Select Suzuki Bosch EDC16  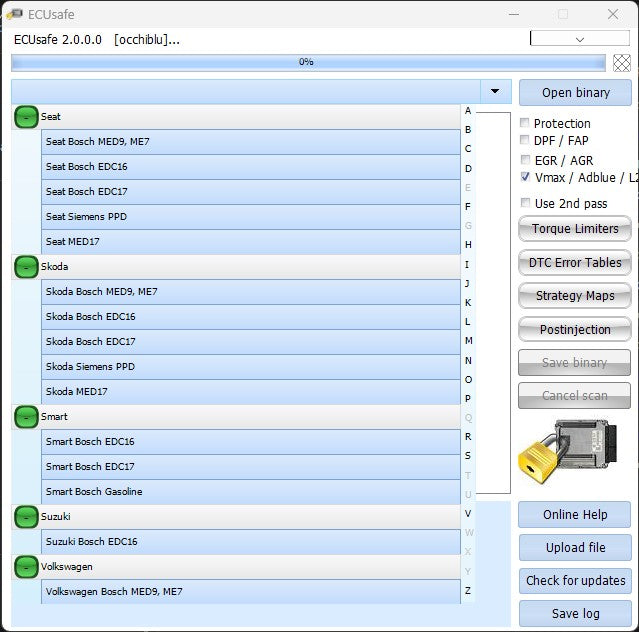(251, 542)
